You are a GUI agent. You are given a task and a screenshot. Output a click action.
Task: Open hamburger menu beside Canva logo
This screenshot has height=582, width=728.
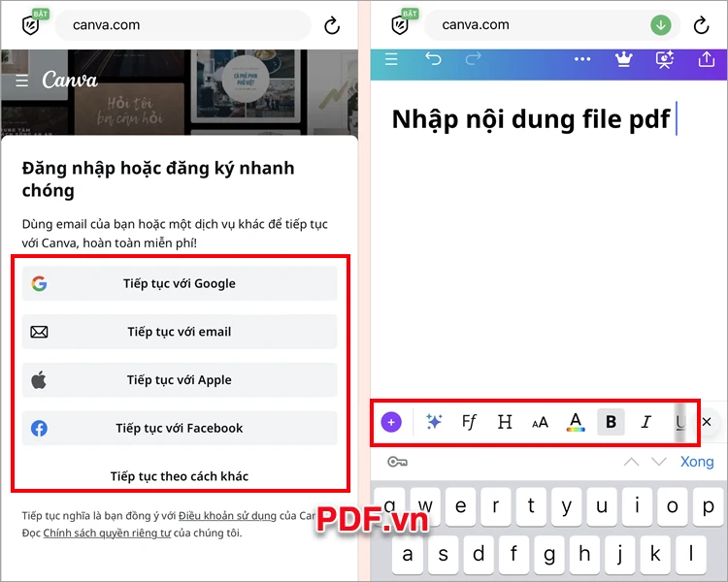(x=21, y=81)
